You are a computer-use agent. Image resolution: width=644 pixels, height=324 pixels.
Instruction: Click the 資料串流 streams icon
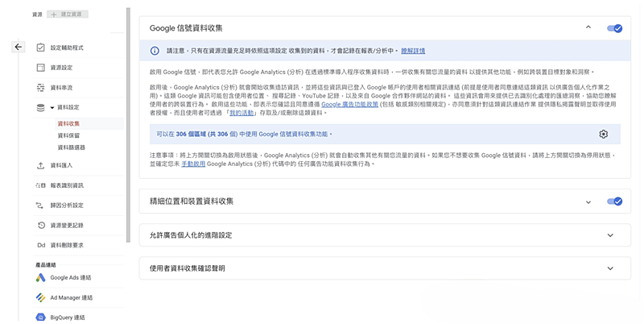click(41, 88)
